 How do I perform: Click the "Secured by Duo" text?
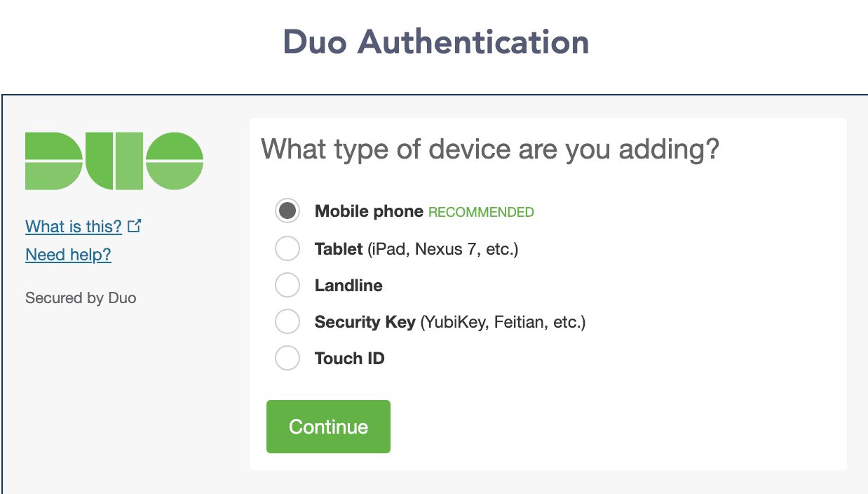pos(81,298)
